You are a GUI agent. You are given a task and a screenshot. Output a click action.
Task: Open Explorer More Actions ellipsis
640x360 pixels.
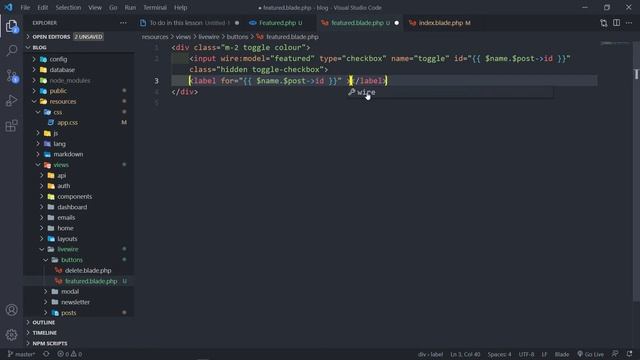point(123,23)
